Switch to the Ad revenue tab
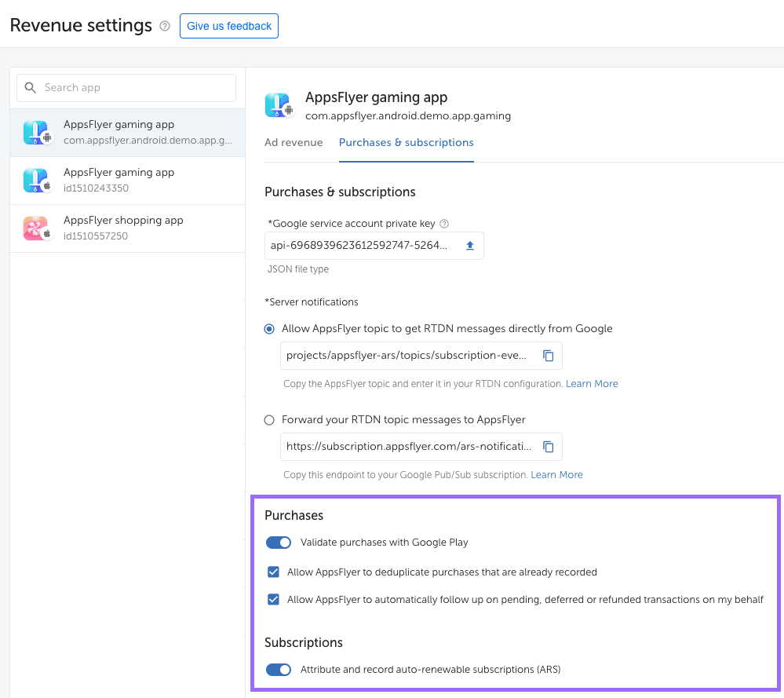Image resolution: width=784 pixels, height=698 pixels. click(x=294, y=143)
